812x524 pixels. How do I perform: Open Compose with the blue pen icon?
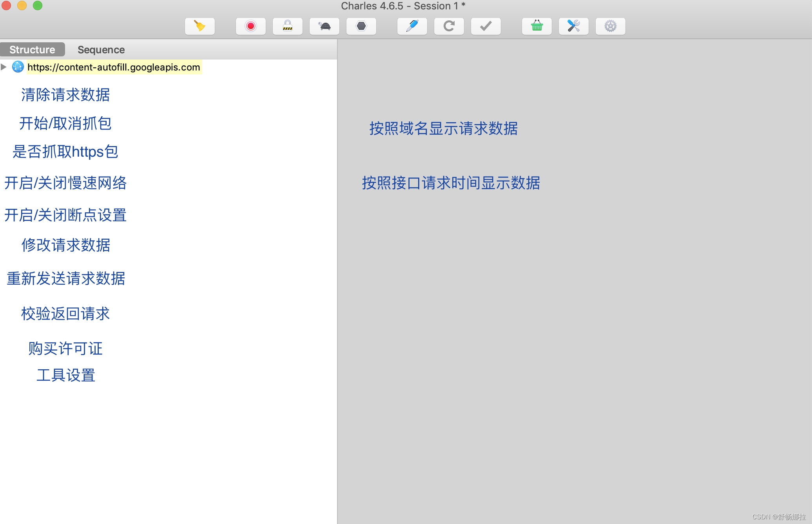pos(412,26)
